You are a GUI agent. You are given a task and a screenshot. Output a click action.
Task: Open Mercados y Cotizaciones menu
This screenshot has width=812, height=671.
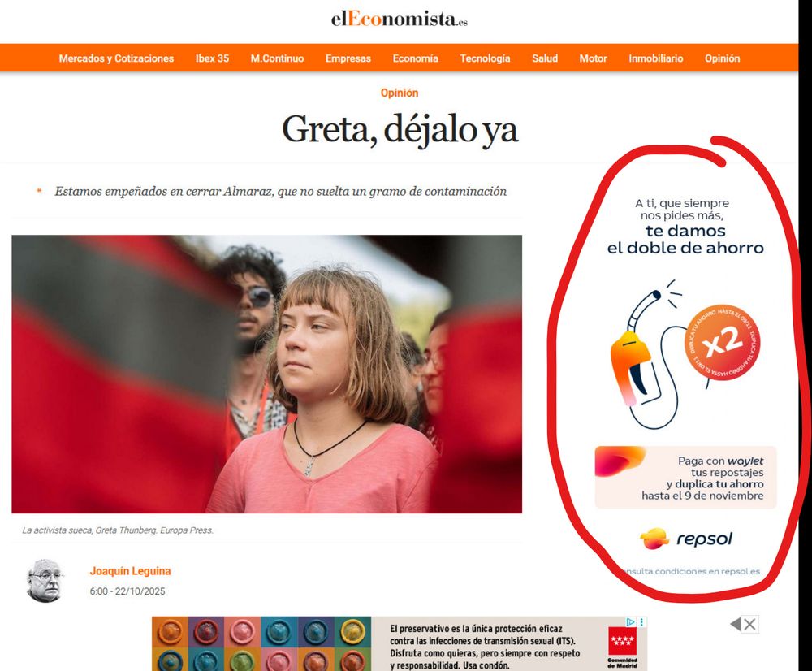click(x=116, y=58)
